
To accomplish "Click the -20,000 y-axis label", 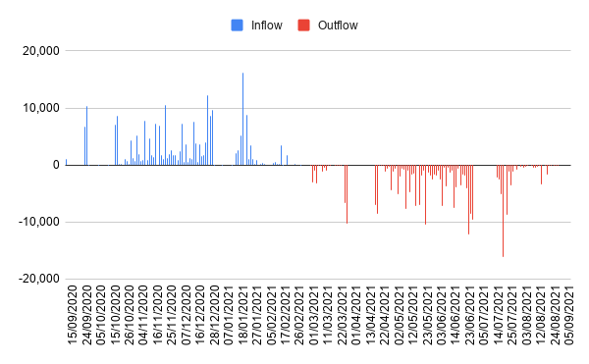I will pyautogui.click(x=39, y=280).
